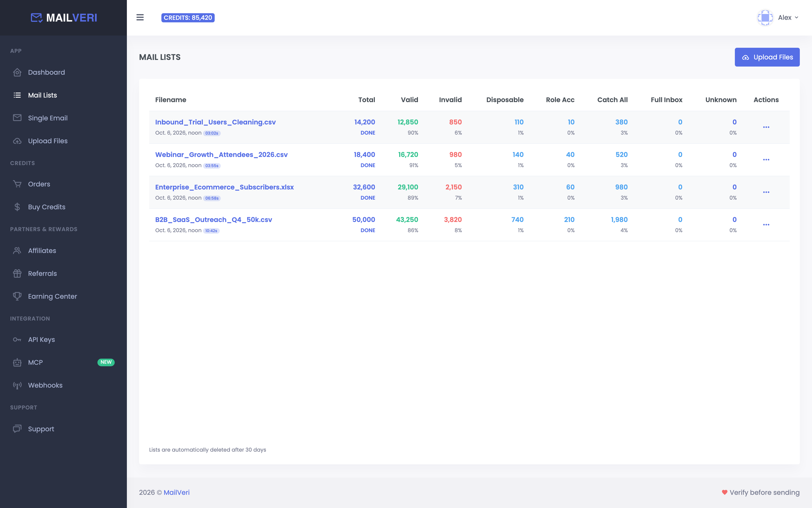Image resolution: width=812 pixels, height=508 pixels.
Task: Click catch all count 1,980
Action: click(x=619, y=220)
